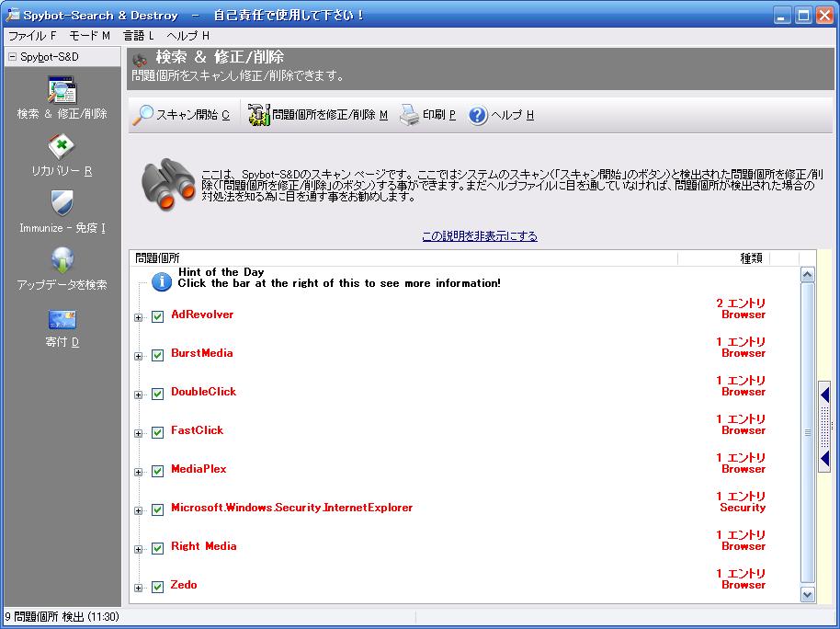The width and height of the screenshot is (840, 629).
Task: Select the AdRevolver entry name
Action: (202, 314)
